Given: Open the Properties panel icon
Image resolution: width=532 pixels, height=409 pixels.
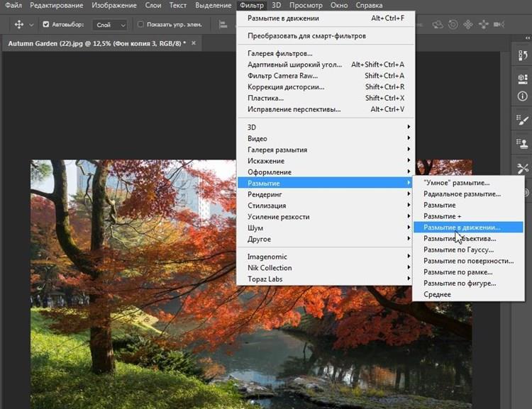Looking at the screenshot, I should coord(523,79).
